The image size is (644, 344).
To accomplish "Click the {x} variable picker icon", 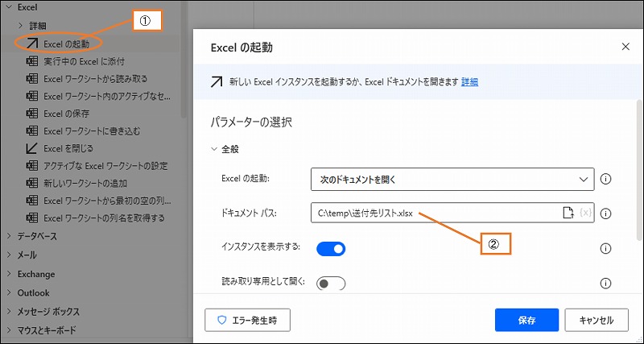I will pos(585,213).
